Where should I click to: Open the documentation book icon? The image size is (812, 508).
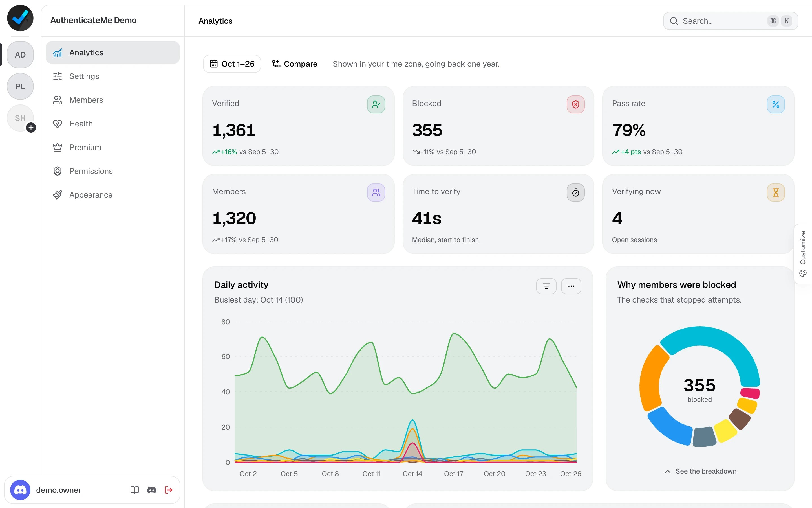pyautogui.click(x=134, y=490)
